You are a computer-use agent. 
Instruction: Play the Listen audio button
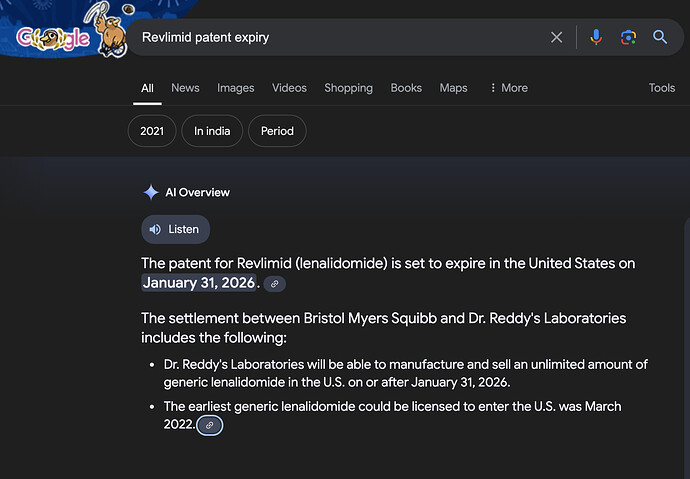(x=175, y=229)
